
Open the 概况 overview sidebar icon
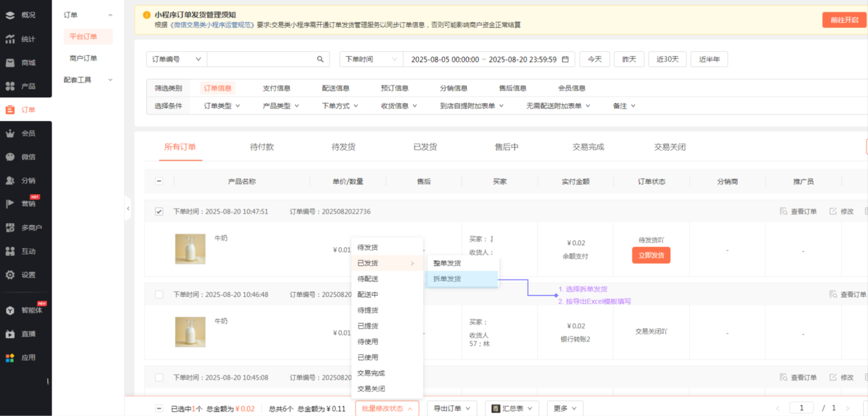click(x=10, y=15)
